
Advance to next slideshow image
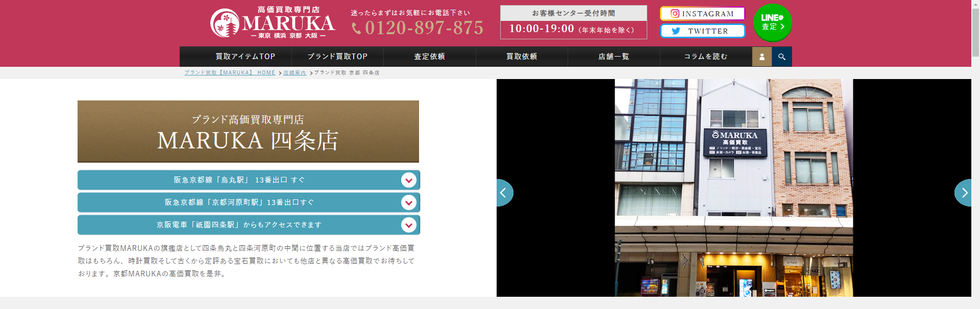tap(964, 193)
